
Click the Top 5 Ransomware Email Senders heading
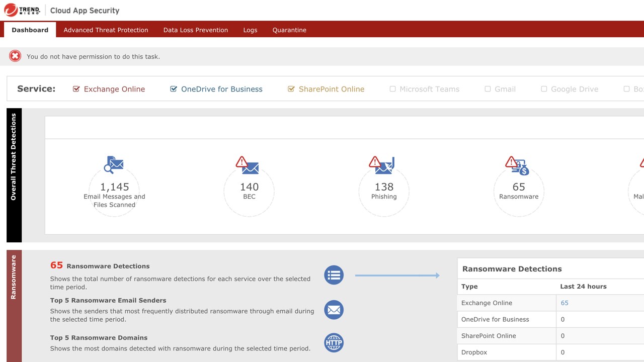[x=108, y=300]
